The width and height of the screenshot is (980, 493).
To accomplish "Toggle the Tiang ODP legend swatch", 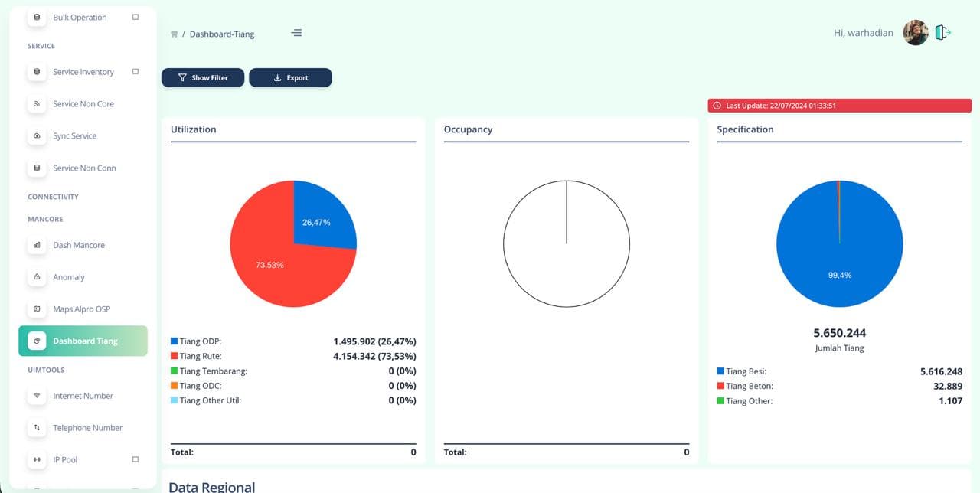I will coord(175,341).
